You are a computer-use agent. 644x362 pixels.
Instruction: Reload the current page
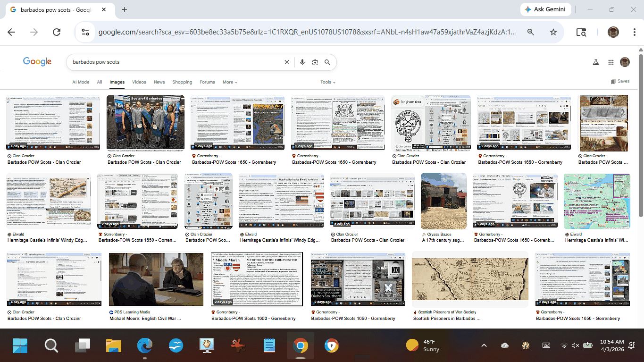57,32
